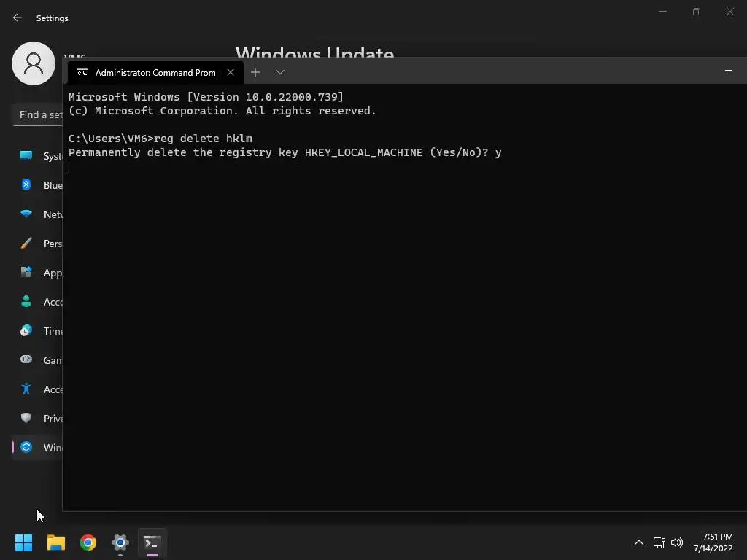Click the Microsoft Windows version line
747x560 pixels.
[x=206, y=97]
